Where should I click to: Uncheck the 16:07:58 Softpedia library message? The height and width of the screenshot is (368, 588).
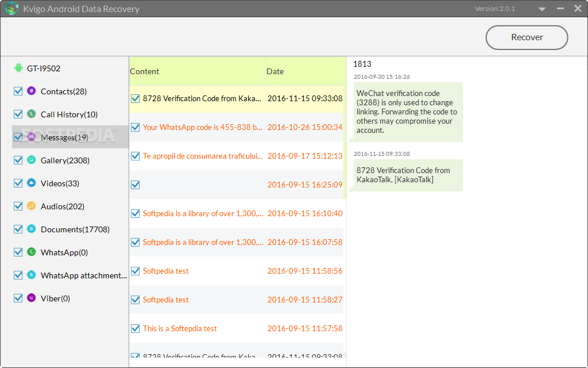(x=136, y=242)
